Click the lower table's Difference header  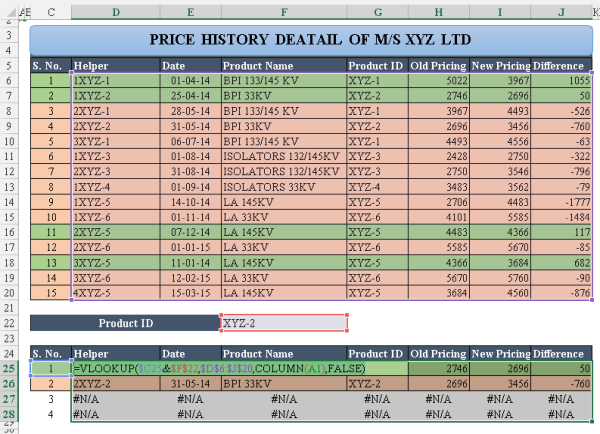click(x=561, y=354)
